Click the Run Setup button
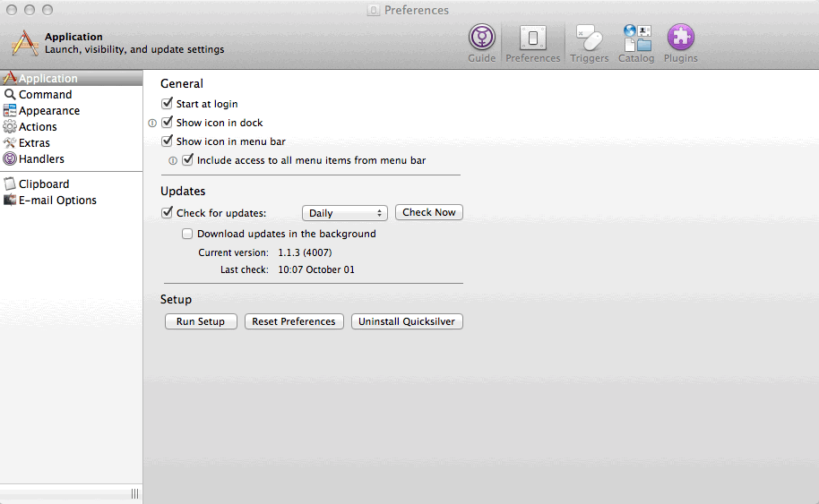This screenshot has height=504, width=819. (x=201, y=321)
